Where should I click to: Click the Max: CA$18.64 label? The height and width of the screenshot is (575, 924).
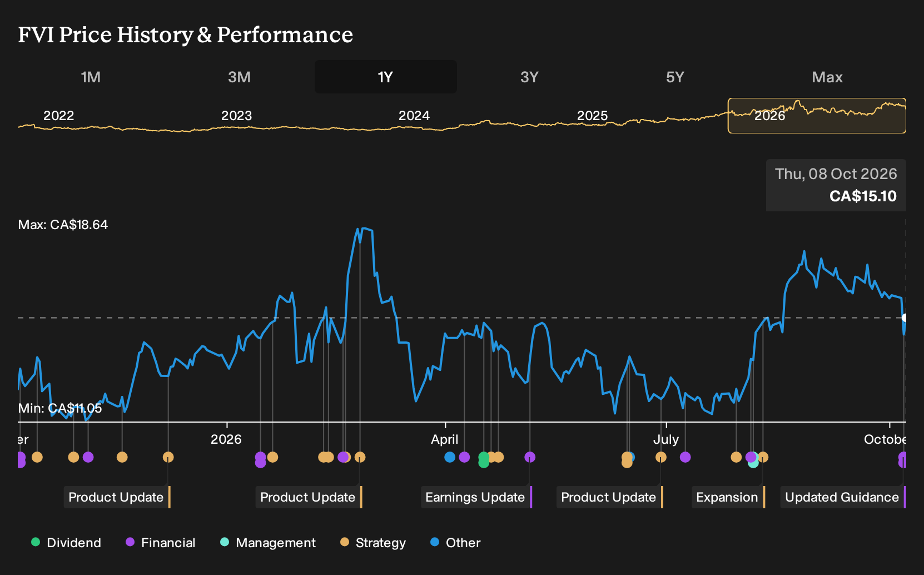63,225
